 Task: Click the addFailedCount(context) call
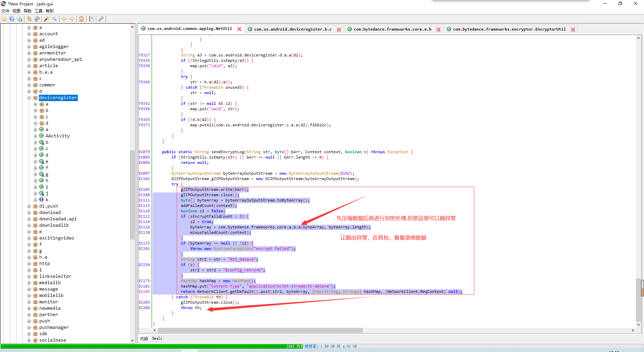click(x=209, y=206)
